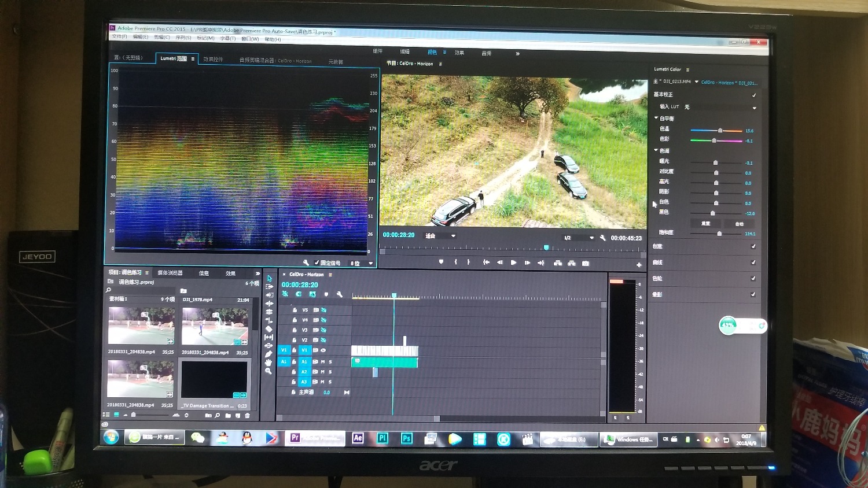868x488 pixels.
Task: Toggle Linked Selection in timeline header
Action: click(x=312, y=294)
